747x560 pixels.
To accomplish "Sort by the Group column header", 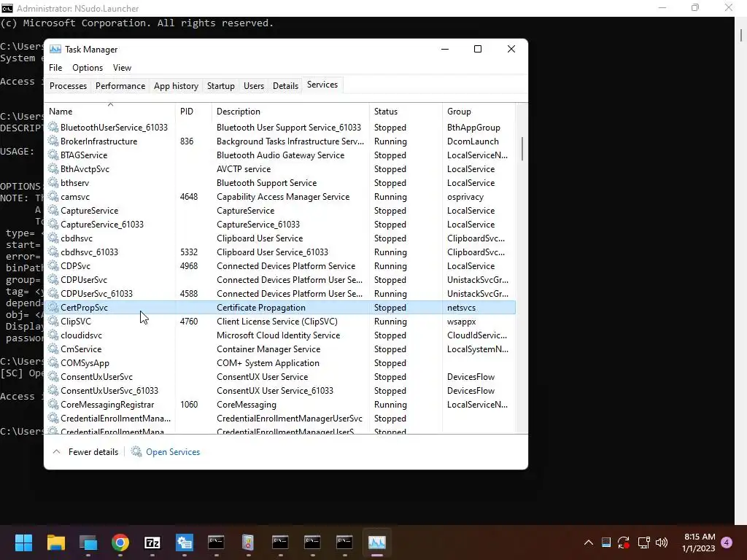I will pos(479,112).
